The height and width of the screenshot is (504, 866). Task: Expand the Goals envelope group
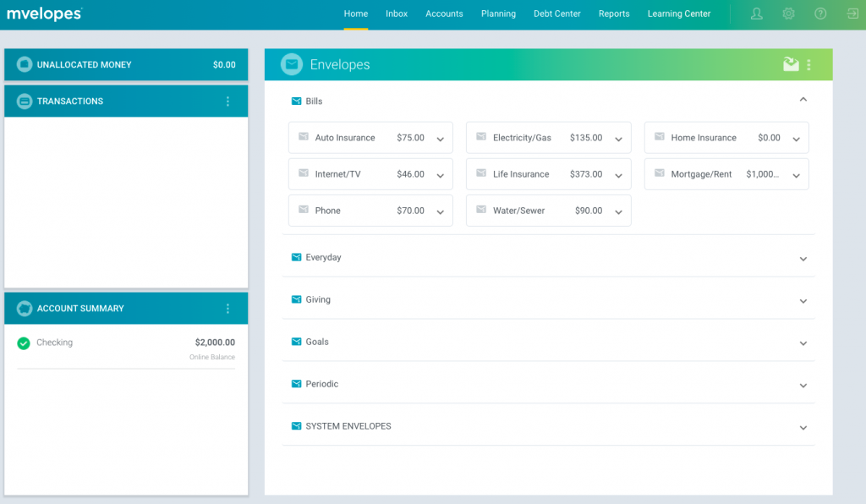tap(803, 343)
